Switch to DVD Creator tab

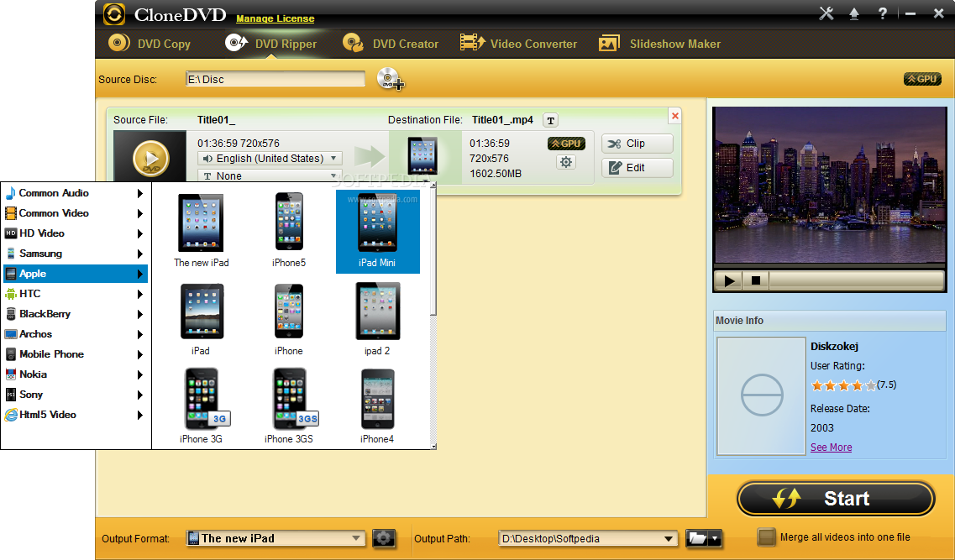[391, 44]
